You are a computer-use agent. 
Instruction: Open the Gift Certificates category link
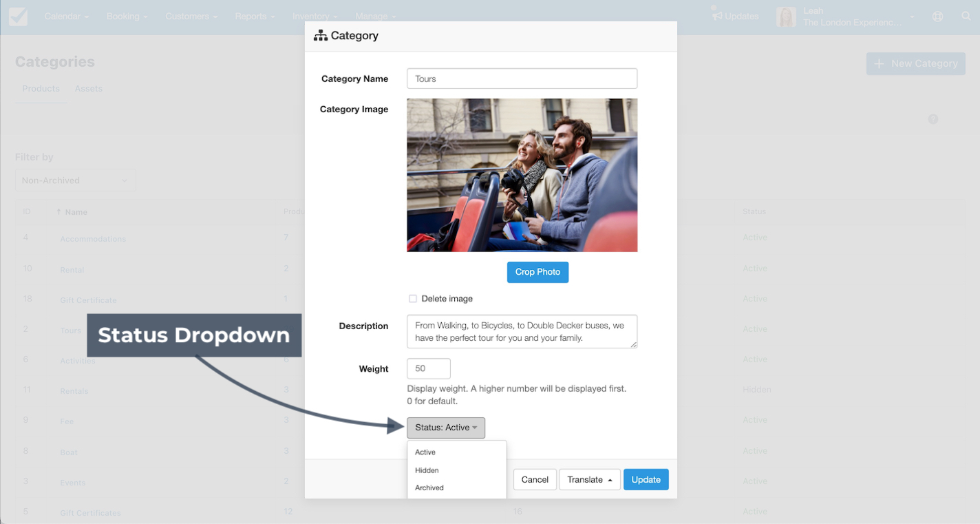click(x=90, y=513)
